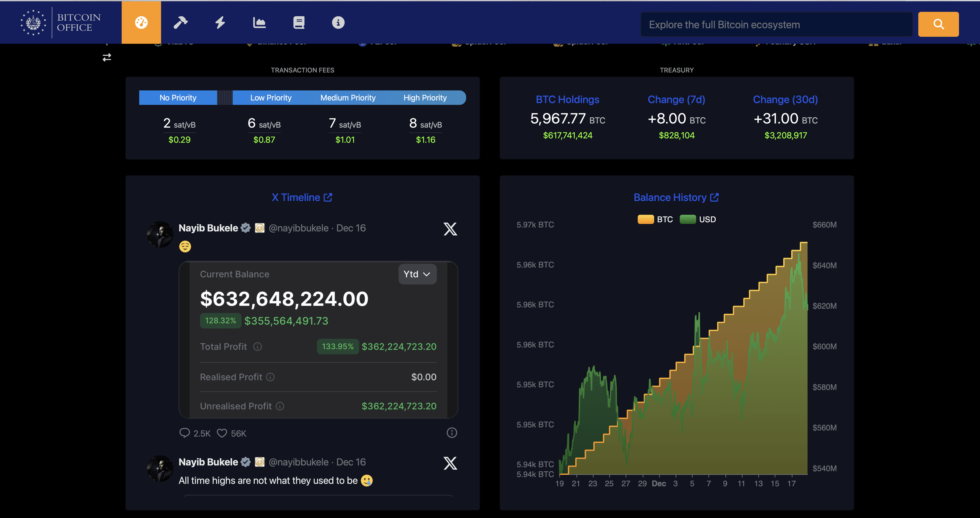The image size is (980, 518).
Task: Select the No Priority fee tab
Action: [x=178, y=98]
